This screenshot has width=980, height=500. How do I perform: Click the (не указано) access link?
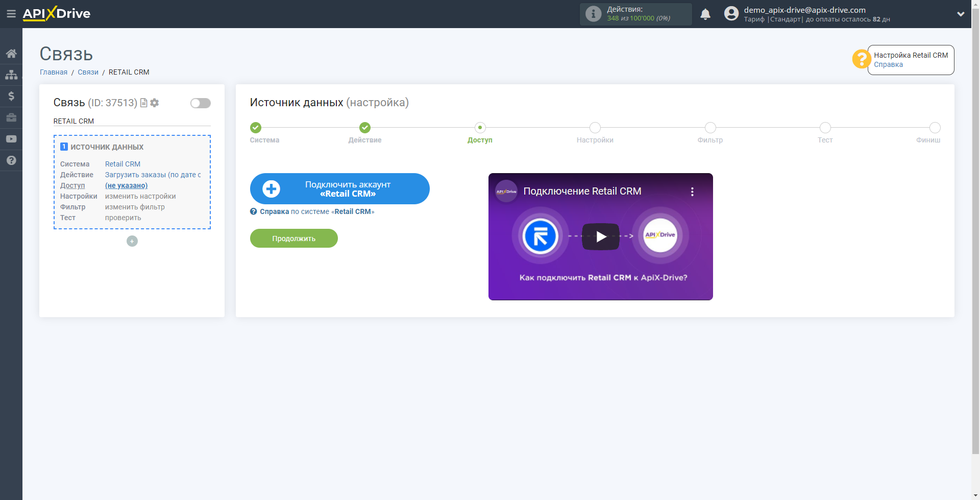(x=126, y=185)
